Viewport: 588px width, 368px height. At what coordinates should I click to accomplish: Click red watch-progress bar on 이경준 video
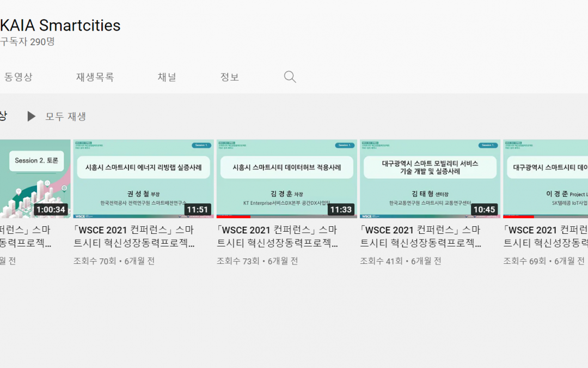[519, 216]
